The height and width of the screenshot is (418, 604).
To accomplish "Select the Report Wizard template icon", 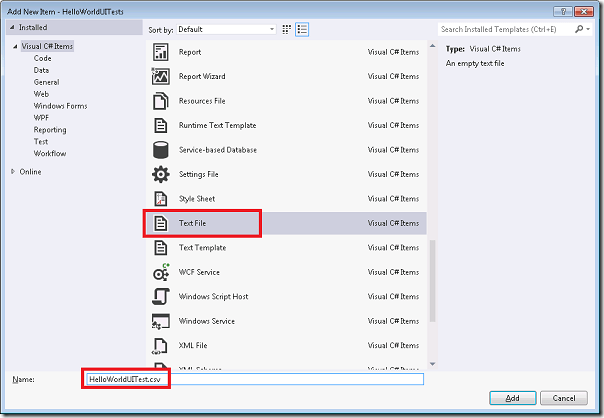I will click(x=161, y=76).
